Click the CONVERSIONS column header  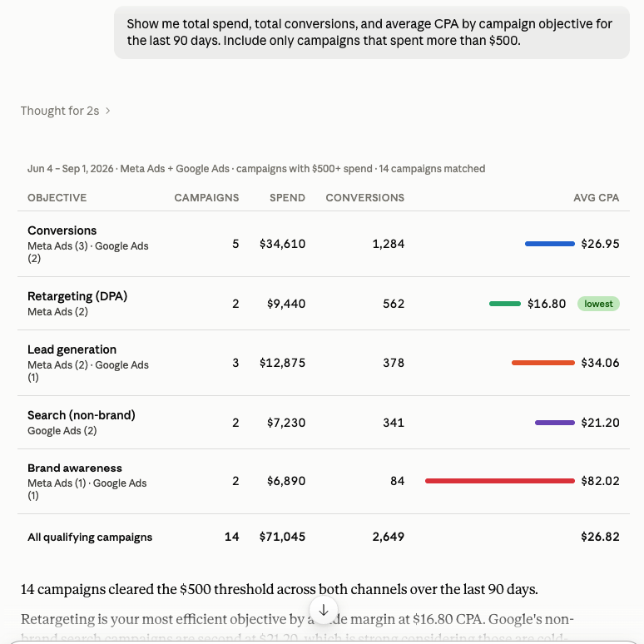coord(365,197)
